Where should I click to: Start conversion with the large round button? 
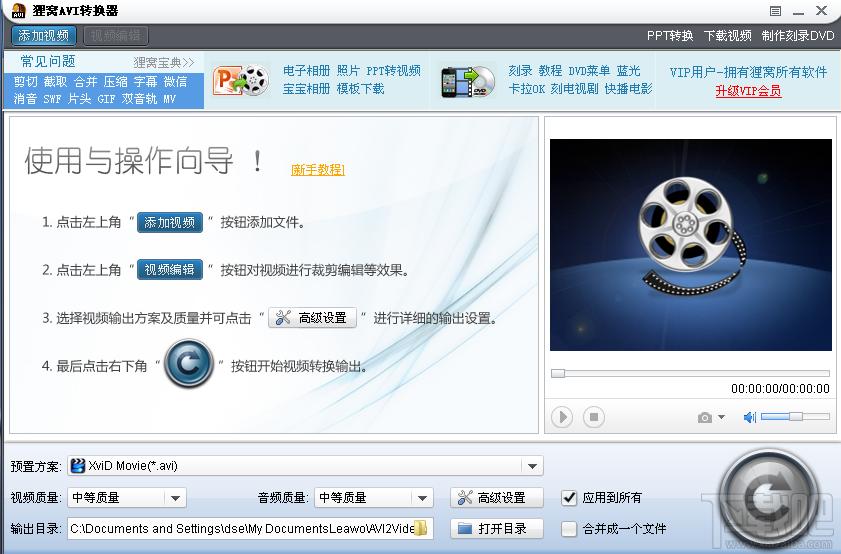[x=768, y=499]
